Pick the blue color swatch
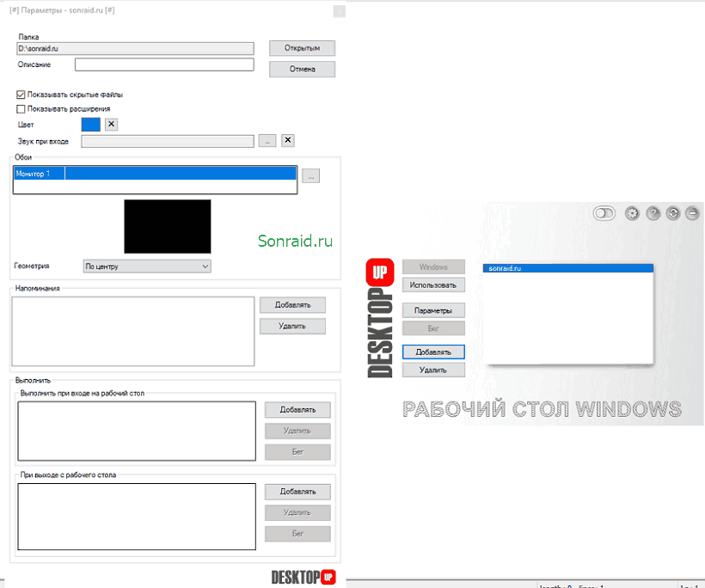705x588 pixels. pos(91,125)
